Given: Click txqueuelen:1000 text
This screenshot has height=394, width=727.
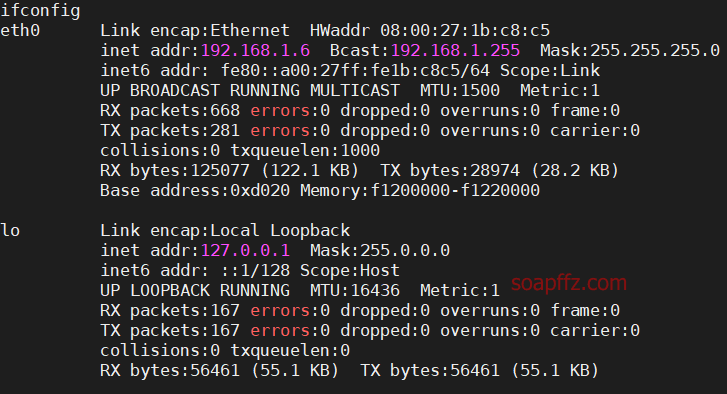Looking at the screenshot, I should (x=305, y=151).
